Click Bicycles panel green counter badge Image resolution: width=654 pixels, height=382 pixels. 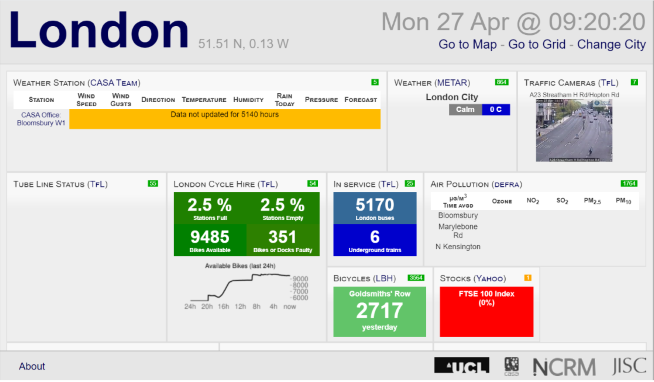coord(416,278)
